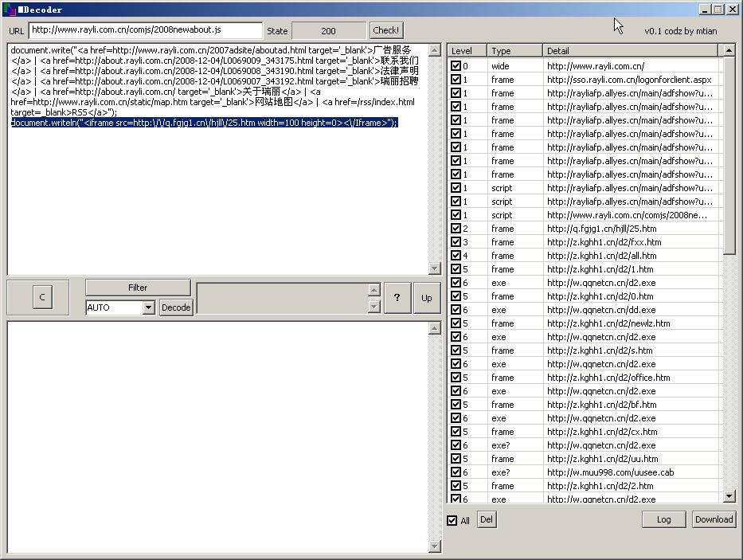Click the Detail column header
Screen dimensions: 743x560
pyautogui.click(x=629, y=51)
